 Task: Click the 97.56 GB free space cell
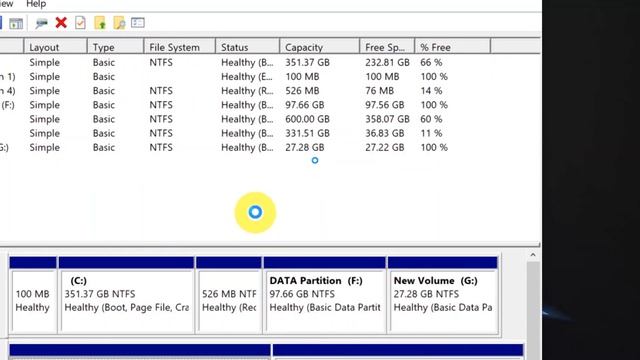[x=384, y=105]
